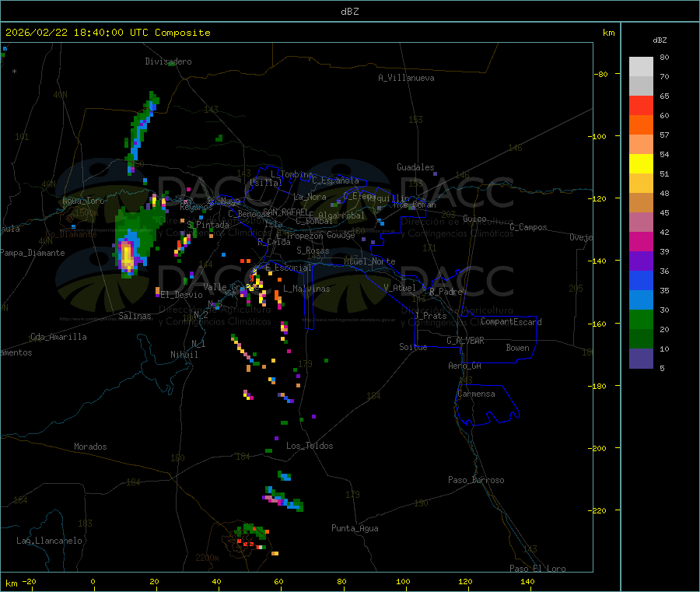Pick the orange 57-60 dBZ legend swatch
Image resolution: width=700 pixels, height=592 pixels.
pos(641,125)
